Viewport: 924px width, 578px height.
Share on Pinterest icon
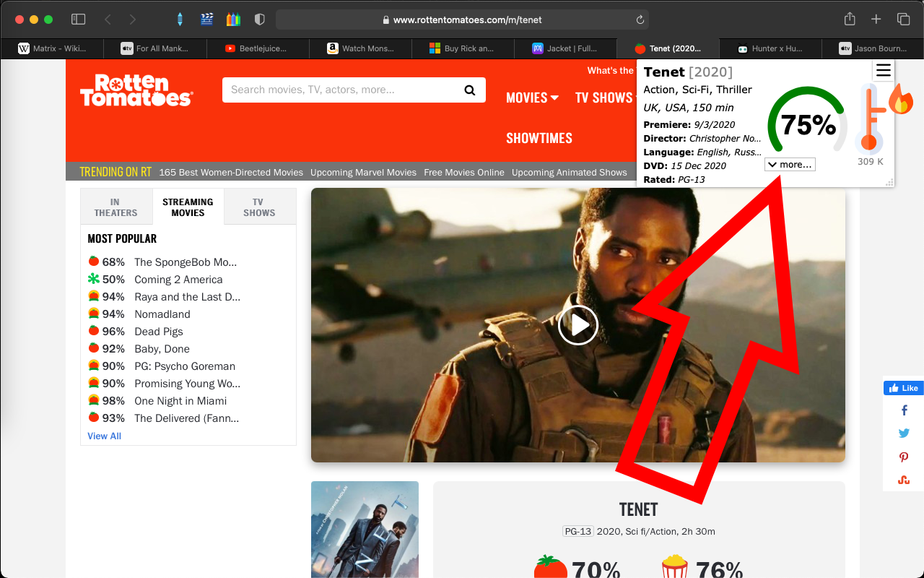pos(904,457)
